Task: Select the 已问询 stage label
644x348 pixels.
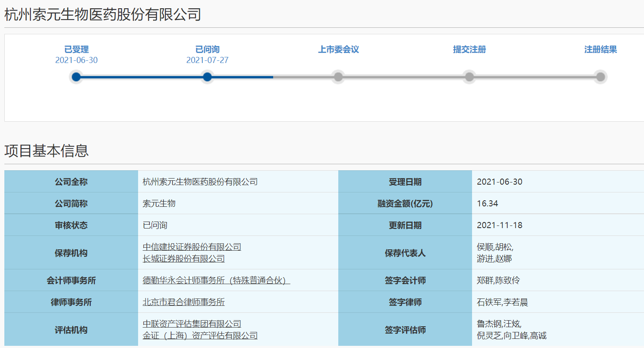Action: tap(208, 50)
